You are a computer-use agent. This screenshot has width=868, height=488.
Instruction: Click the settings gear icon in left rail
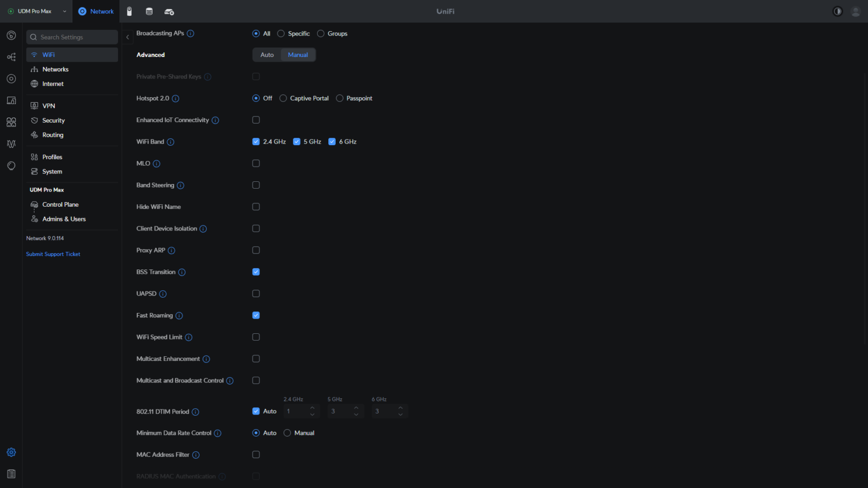11,452
